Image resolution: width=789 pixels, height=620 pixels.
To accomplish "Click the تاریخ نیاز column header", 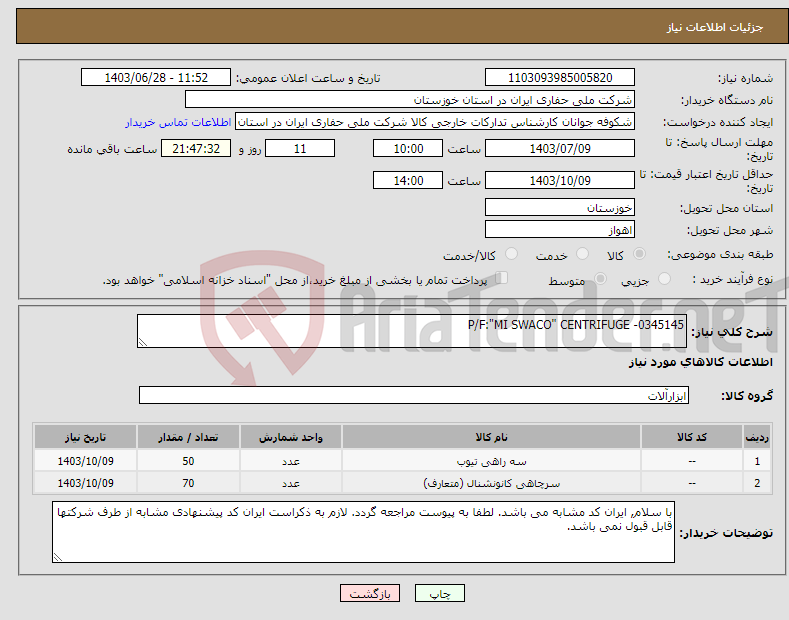I will 86,437.
